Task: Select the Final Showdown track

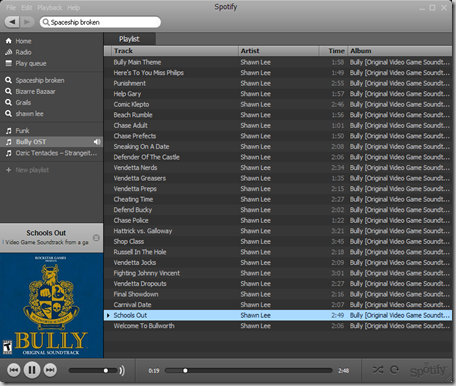Action: (x=278, y=294)
